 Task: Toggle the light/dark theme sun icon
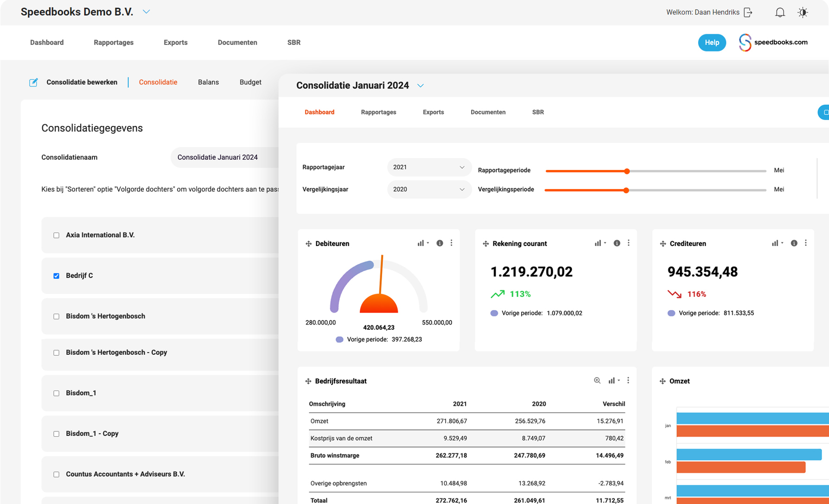pyautogui.click(x=803, y=13)
